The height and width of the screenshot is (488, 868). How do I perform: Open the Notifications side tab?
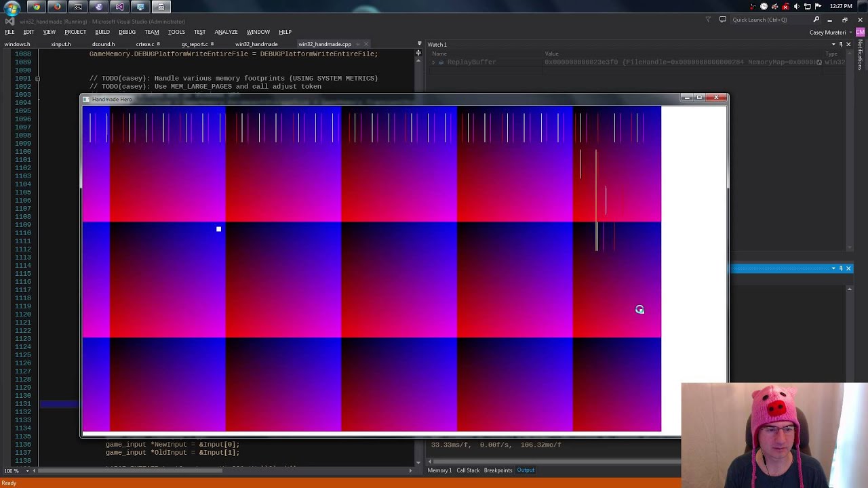pyautogui.click(x=861, y=54)
